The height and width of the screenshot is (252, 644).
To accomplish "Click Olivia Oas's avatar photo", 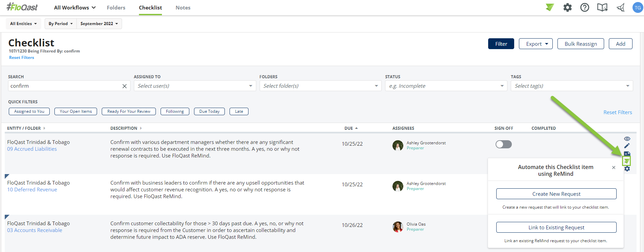I will pos(398,227).
